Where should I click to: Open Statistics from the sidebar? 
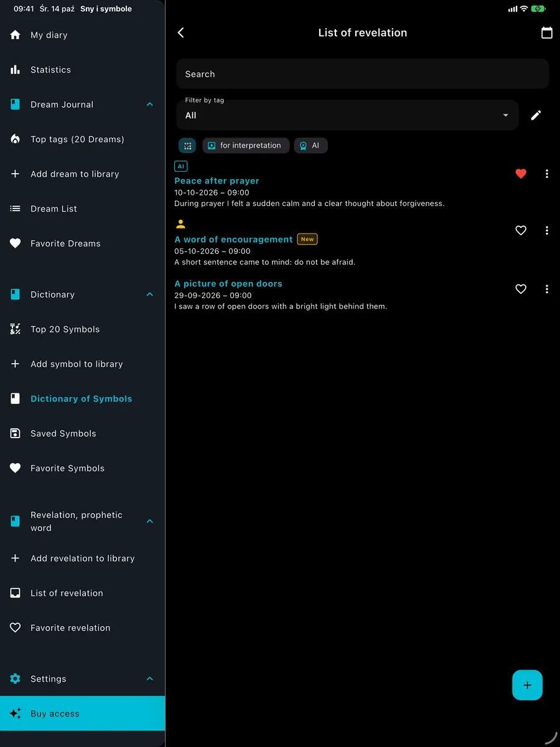click(50, 70)
